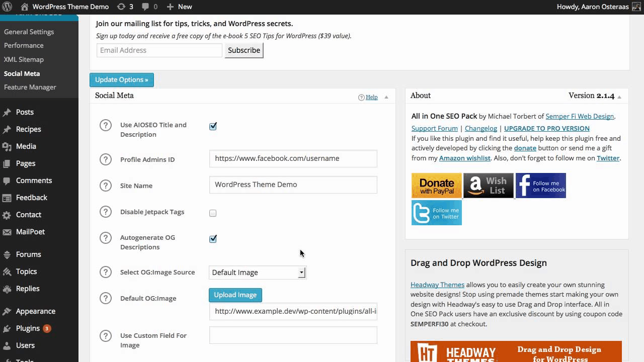Collapse the About panel arrow

click(619, 97)
